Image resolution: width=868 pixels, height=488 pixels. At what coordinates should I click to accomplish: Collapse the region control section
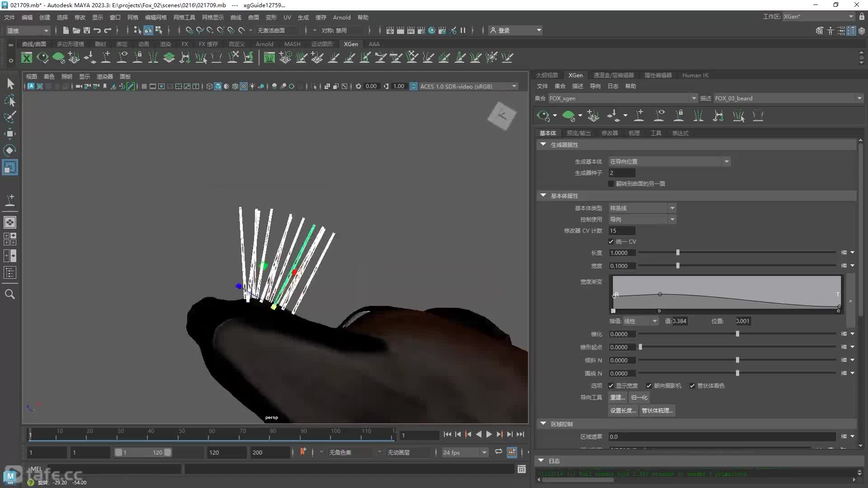[x=543, y=424]
